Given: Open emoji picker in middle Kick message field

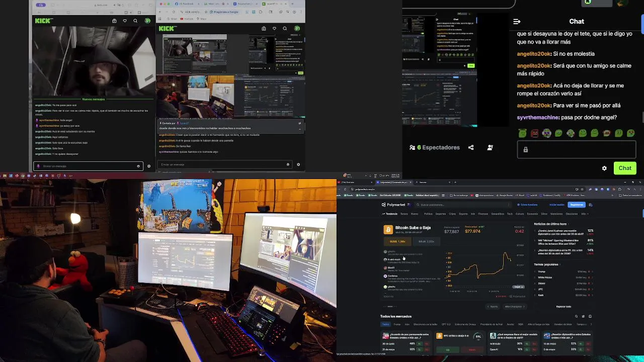Looking at the screenshot, I should coord(288,164).
